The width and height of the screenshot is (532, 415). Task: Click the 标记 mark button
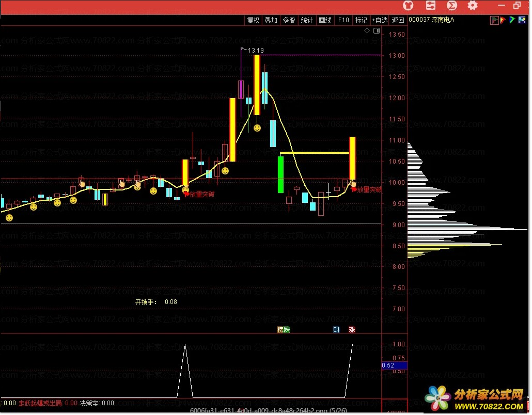click(361, 20)
